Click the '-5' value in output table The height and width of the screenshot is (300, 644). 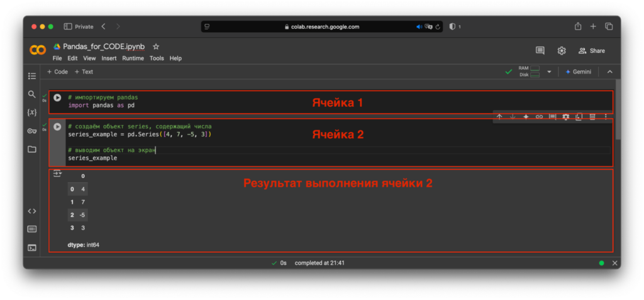[82, 215]
